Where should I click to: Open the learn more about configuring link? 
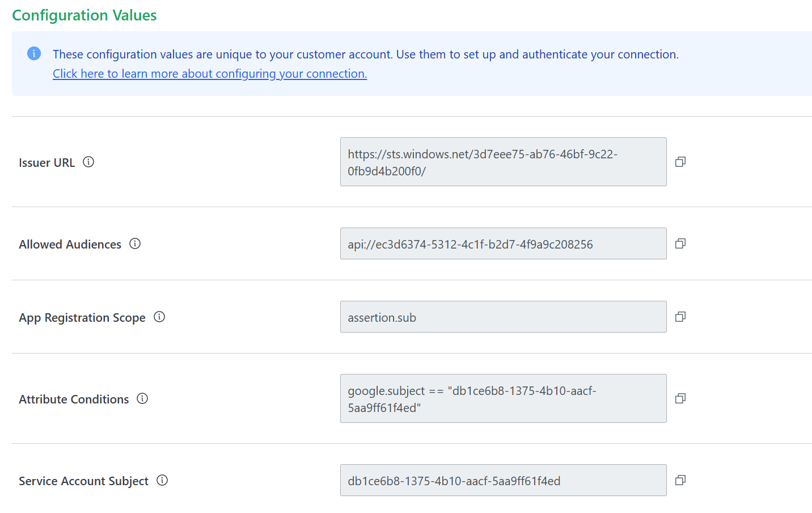pos(210,74)
